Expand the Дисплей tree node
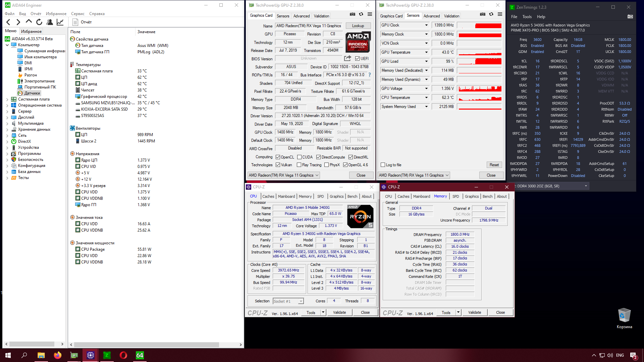The height and width of the screenshot is (362, 644). [7, 117]
